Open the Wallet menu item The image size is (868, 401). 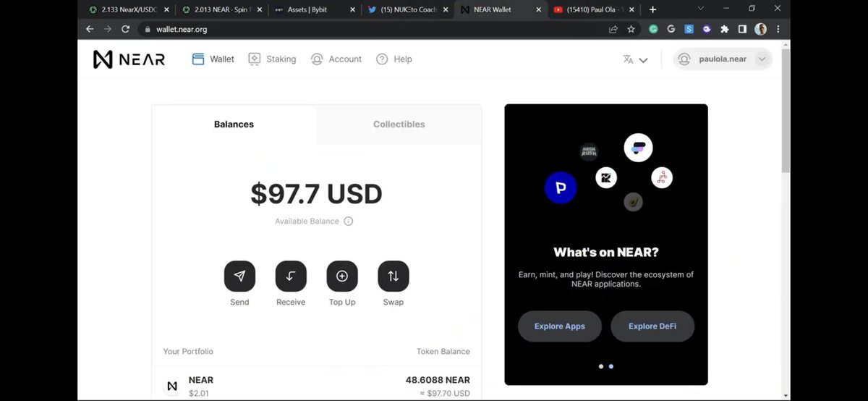pyautogui.click(x=213, y=59)
